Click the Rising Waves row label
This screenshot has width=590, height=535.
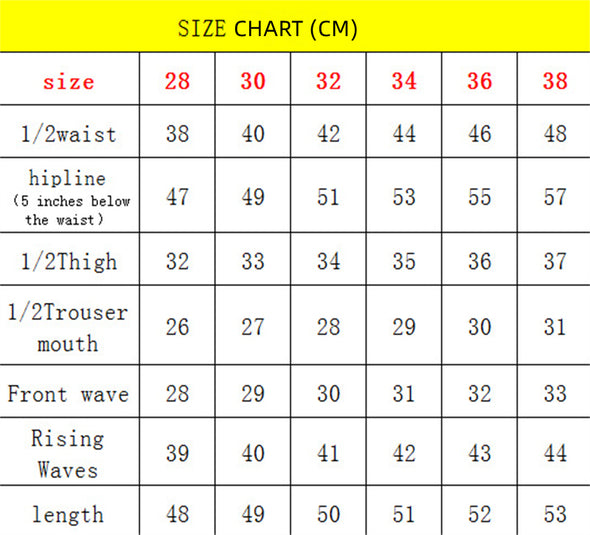click(68, 454)
